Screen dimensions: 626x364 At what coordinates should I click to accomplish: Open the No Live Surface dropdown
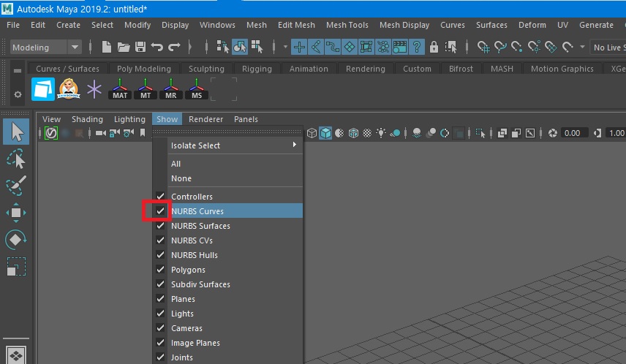pyautogui.click(x=607, y=48)
